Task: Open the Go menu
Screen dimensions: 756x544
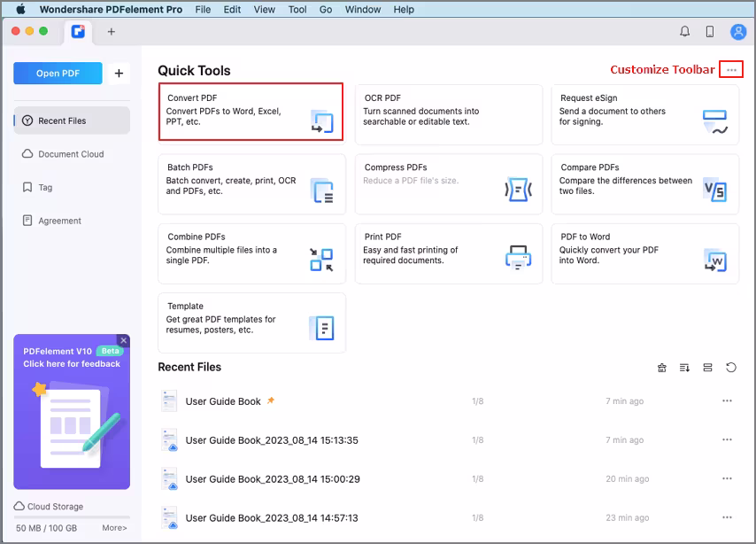Action: click(x=326, y=9)
